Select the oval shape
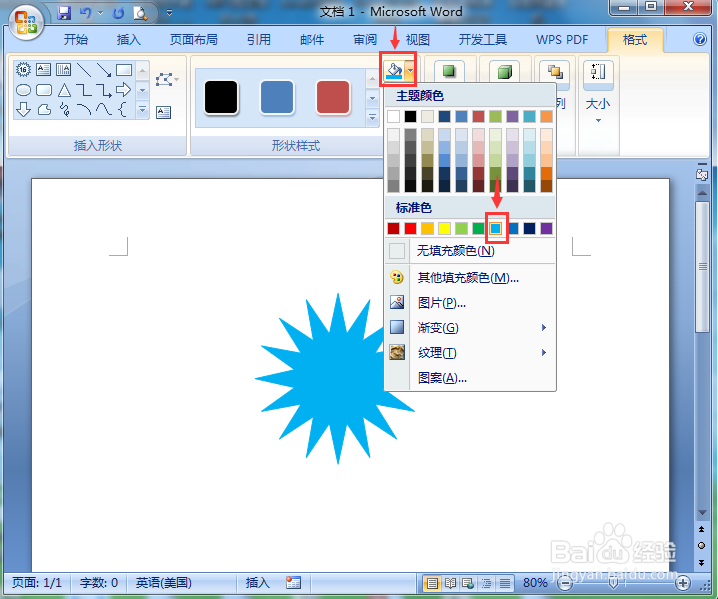The image size is (718, 599). coord(23,90)
